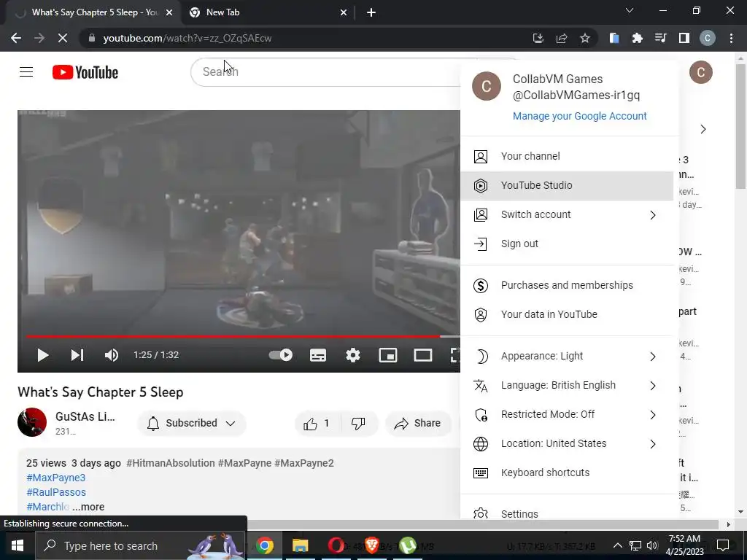Open Chrome from the taskbar

click(264, 545)
